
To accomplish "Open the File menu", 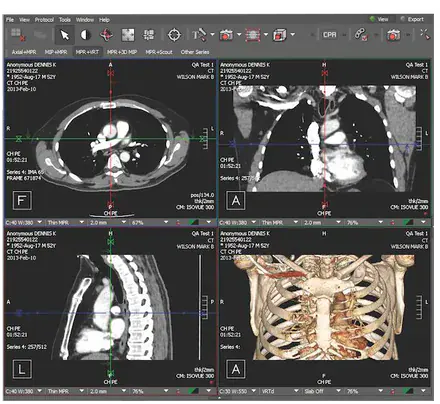I will pos(10,20).
